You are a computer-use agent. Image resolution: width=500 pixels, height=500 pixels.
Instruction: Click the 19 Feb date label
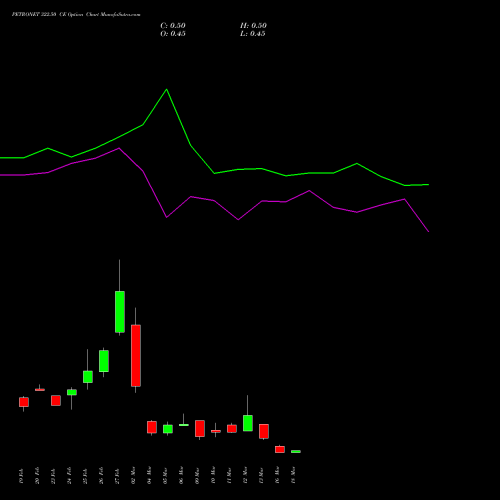click(21, 476)
